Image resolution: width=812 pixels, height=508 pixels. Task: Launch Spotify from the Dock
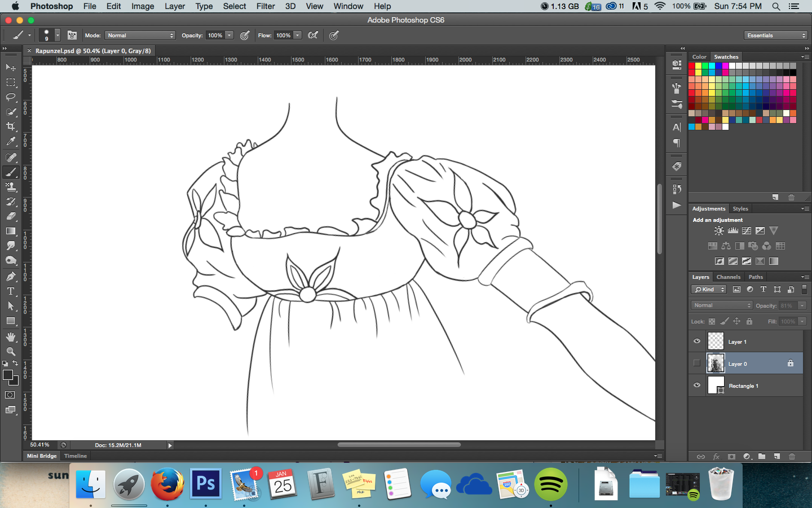pos(551,484)
